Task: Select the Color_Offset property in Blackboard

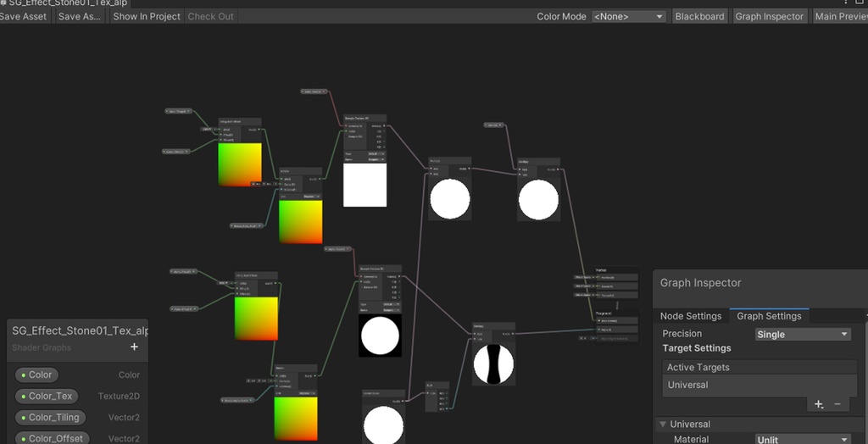Action: (52, 438)
